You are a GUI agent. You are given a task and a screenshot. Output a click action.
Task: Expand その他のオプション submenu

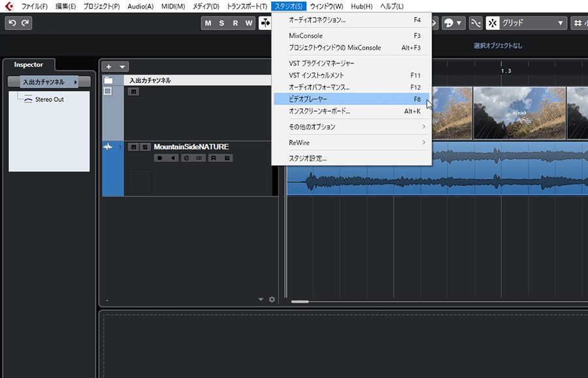[x=351, y=127]
